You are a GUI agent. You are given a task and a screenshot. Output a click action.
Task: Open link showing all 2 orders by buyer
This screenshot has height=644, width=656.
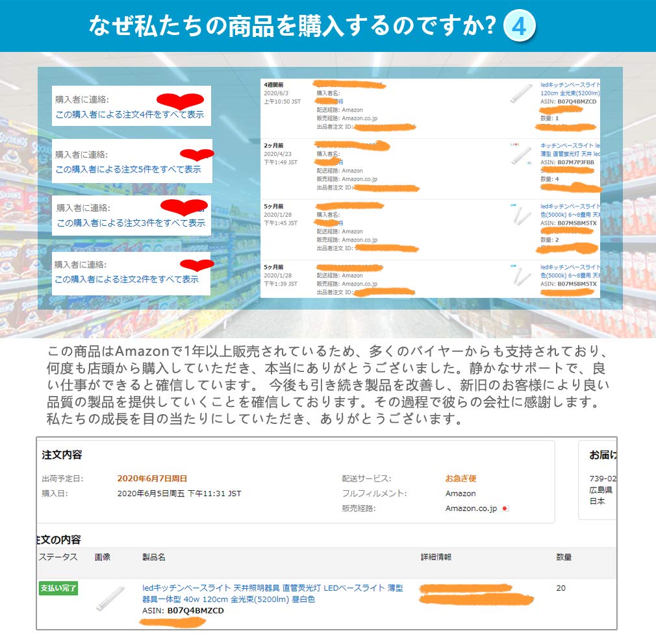click(127, 279)
